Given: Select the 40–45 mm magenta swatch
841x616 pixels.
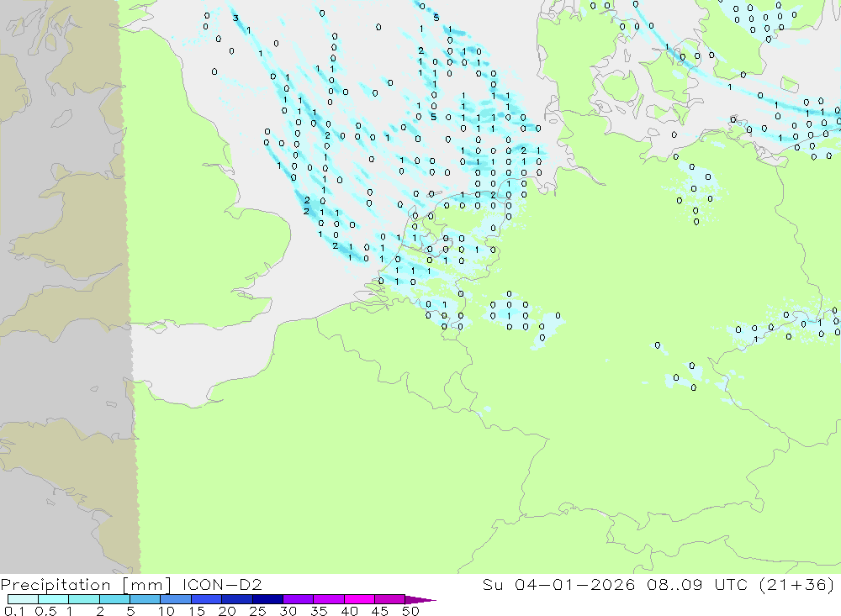Looking at the screenshot, I should (359, 599).
